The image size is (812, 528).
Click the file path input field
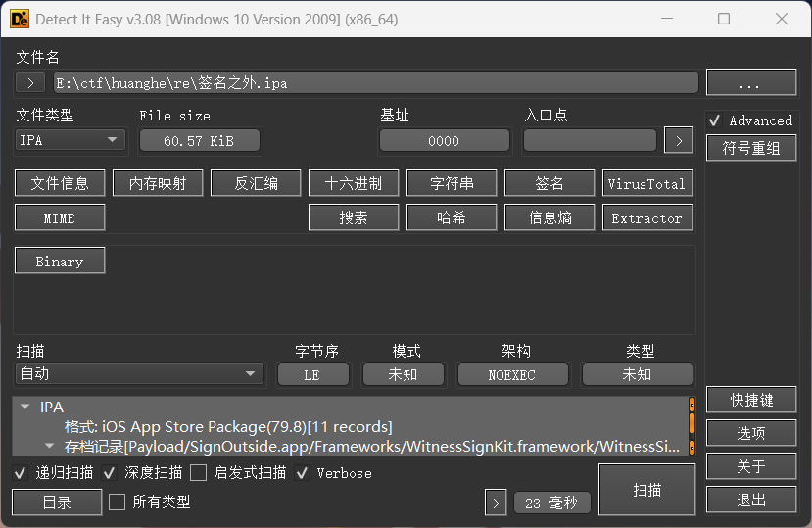pos(376,83)
